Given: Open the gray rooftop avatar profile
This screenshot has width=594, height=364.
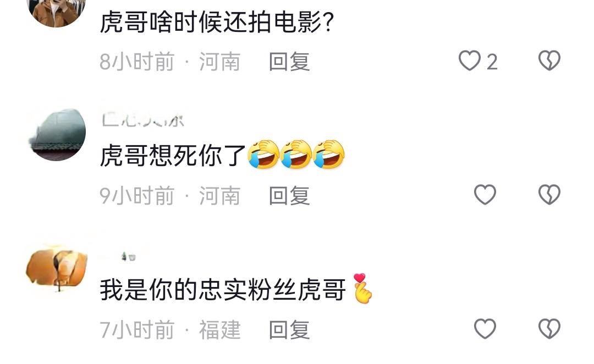Looking at the screenshot, I should 57,134.
